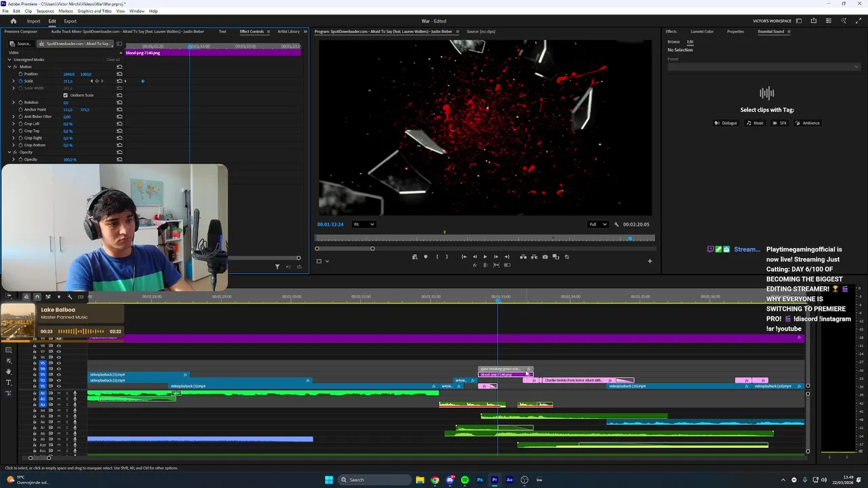Add a marker from the timeline header
868x488 pixels.
click(59, 296)
